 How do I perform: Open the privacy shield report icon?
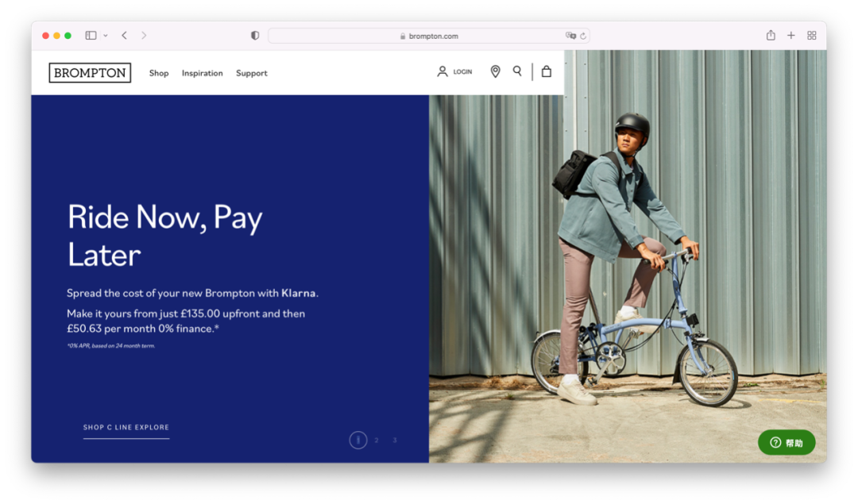coord(255,36)
